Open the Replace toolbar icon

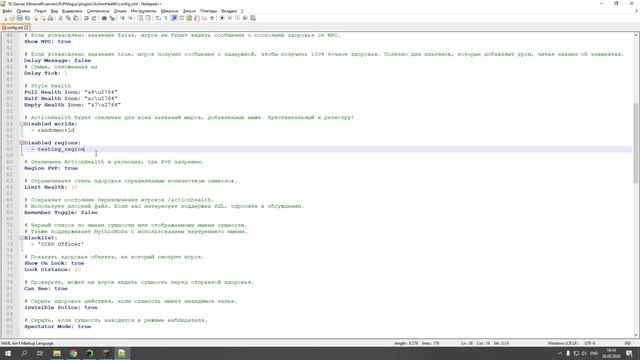click(x=112, y=18)
